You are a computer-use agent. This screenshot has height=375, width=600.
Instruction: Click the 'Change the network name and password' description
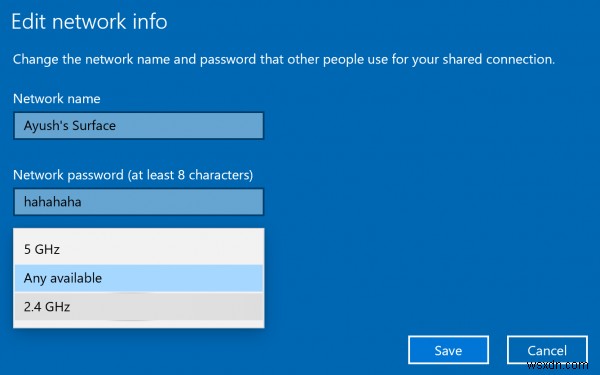point(284,59)
